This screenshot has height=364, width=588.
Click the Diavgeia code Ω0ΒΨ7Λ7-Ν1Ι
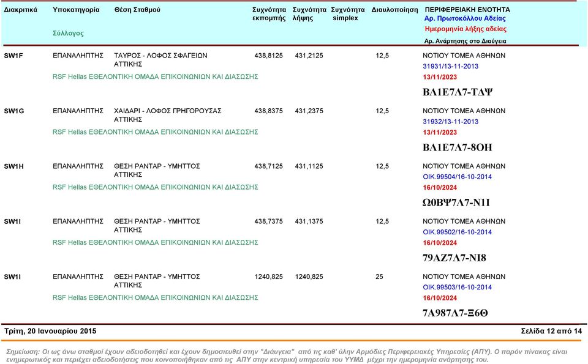pyautogui.click(x=456, y=202)
